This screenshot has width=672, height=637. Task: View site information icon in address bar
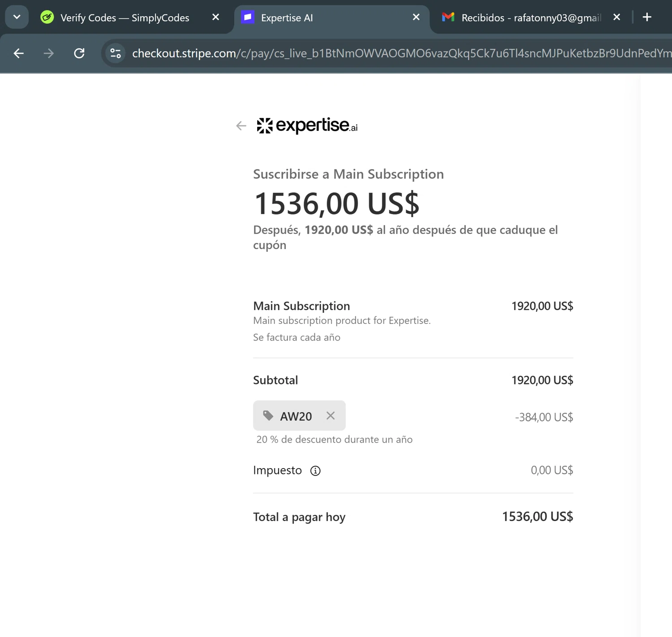(116, 53)
